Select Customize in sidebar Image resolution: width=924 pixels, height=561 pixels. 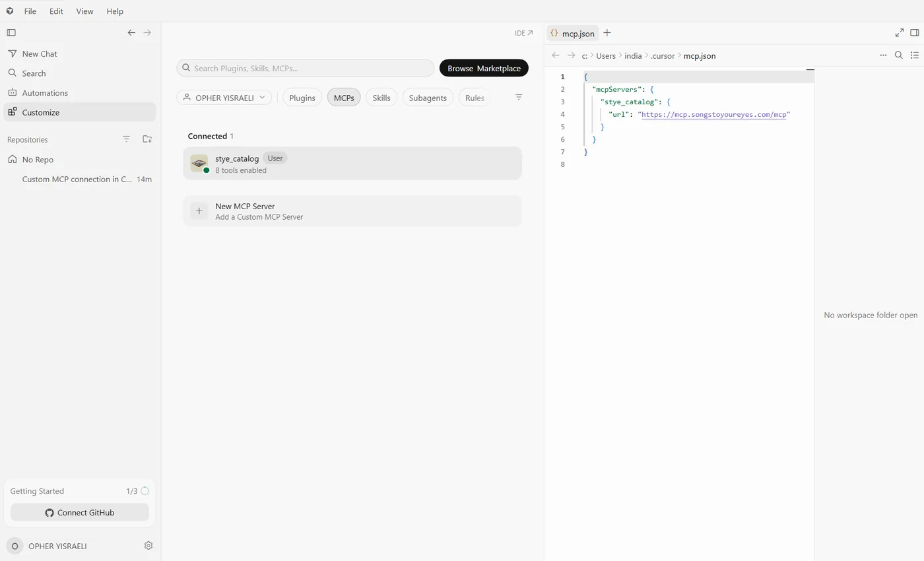pos(79,112)
